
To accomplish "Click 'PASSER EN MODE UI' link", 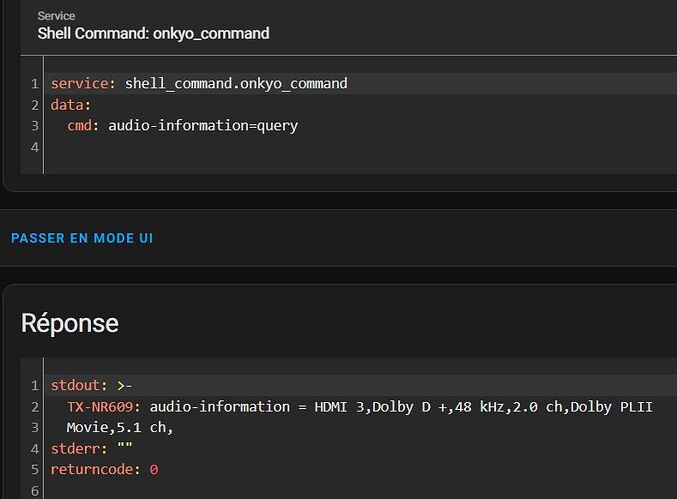I will tap(82, 238).
